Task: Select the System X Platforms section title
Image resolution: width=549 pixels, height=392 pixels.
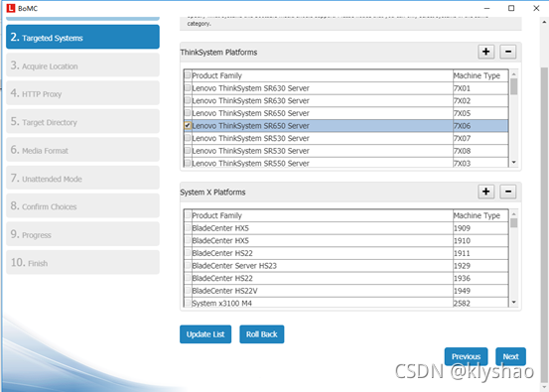Action: (x=212, y=193)
